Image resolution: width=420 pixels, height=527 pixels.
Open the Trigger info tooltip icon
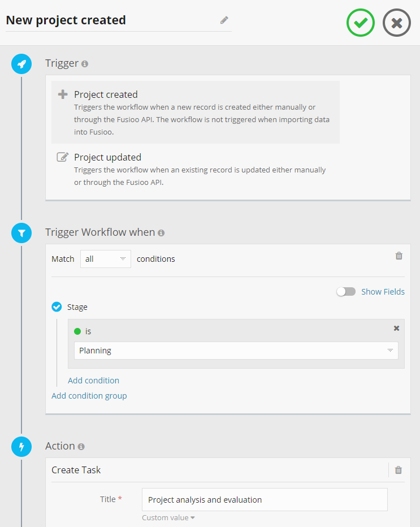click(x=85, y=64)
